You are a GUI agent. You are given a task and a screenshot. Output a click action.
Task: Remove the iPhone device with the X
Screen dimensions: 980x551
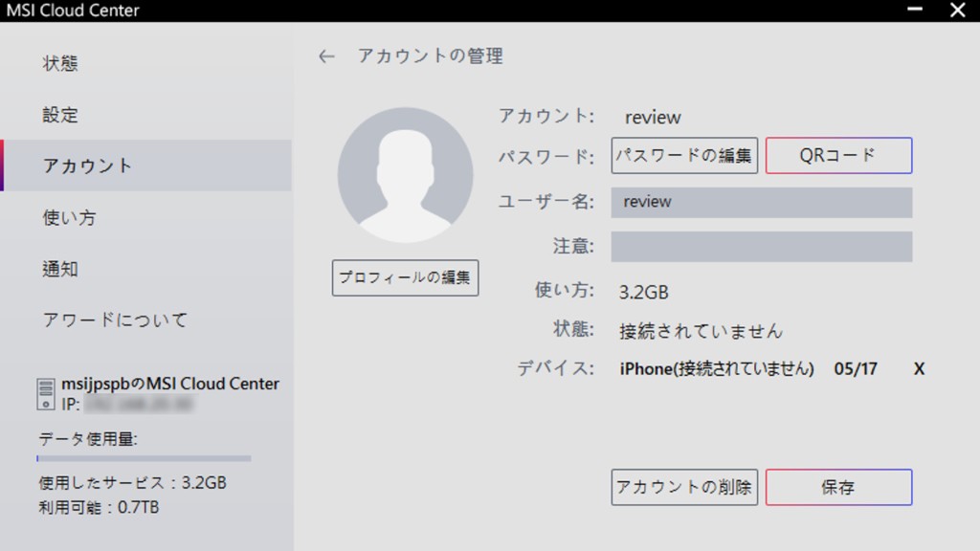coord(919,369)
